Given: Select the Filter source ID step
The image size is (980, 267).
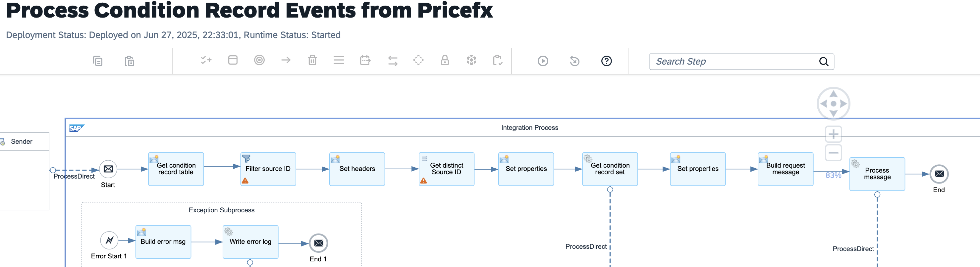Looking at the screenshot, I should [268, 169].
